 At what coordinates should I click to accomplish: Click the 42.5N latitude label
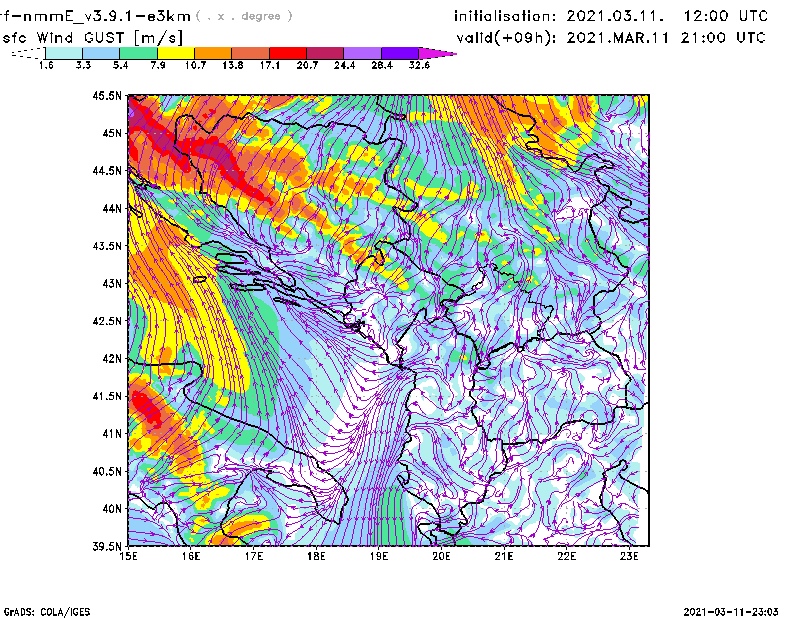point(107,321)
